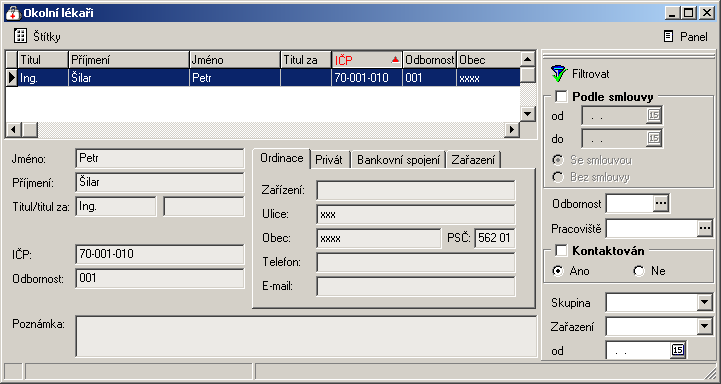The height and width of the screenshot is (384, 721).
Task: Click the Odbornost filter input field
Action: (629, 203)
